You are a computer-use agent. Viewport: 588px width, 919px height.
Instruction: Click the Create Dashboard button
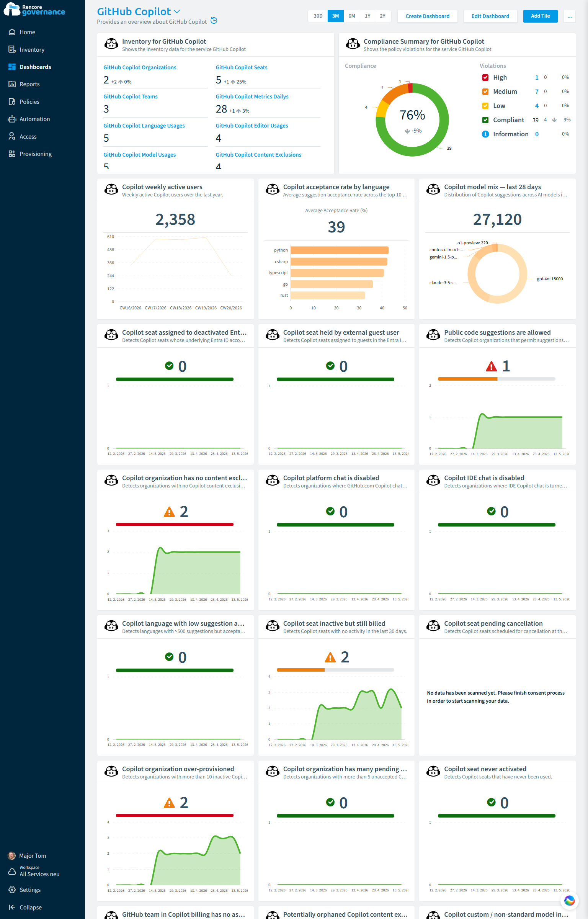pos(428,16)
